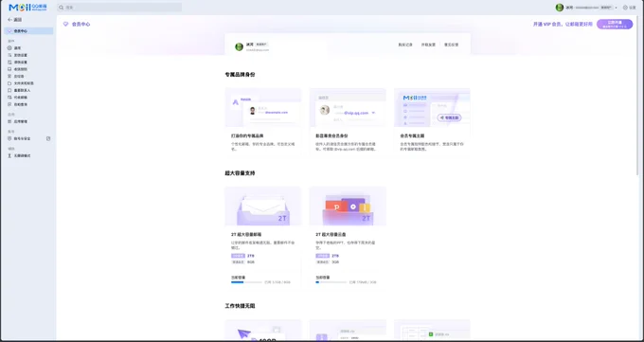The width and height of the screenshot is (644, 342).
Task: Click the cloud drive 当前容量 progress bar
Action: point(331,282)
